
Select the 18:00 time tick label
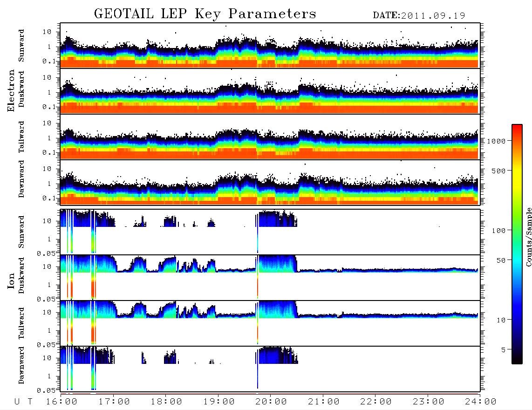click(166, 402)
